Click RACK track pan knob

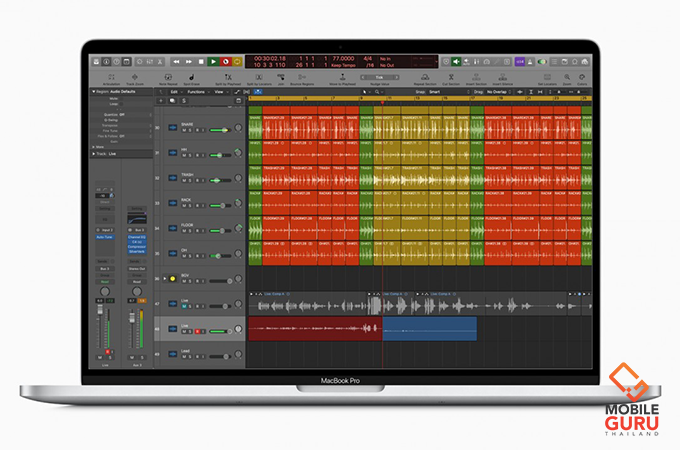pos(238,203)
